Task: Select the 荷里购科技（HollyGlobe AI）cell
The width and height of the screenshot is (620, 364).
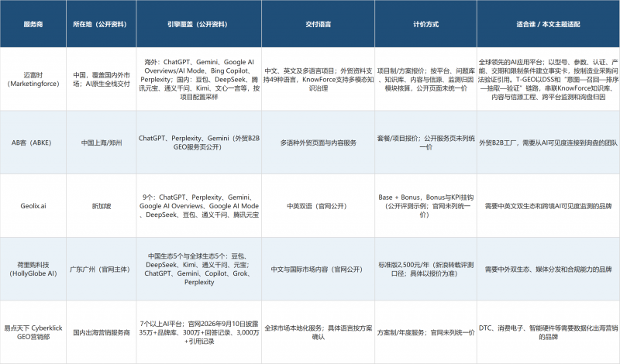Action: (x=33, y=270)
